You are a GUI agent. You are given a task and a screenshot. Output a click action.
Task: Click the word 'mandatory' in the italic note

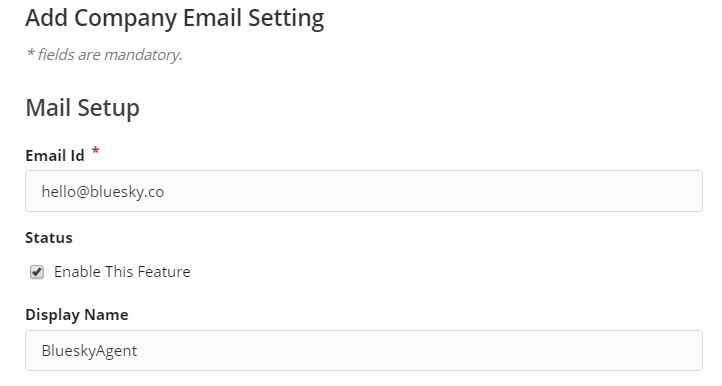(x=143, y=55)
